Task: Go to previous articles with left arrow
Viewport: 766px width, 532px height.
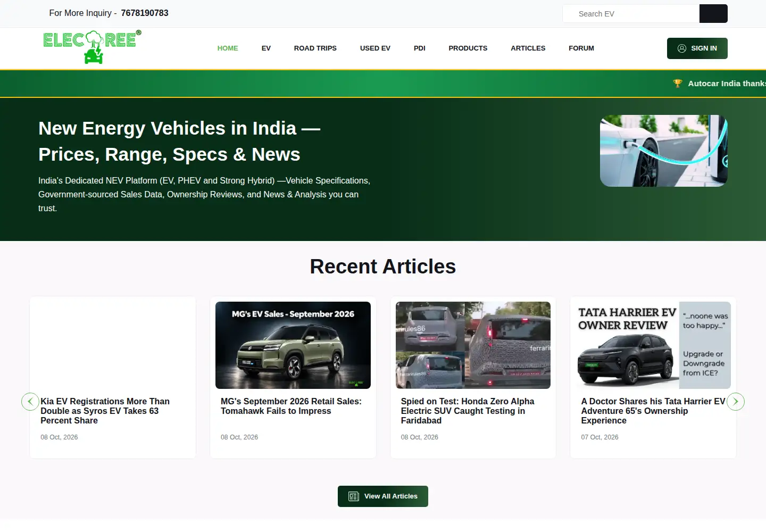Action: coord(30,402)
